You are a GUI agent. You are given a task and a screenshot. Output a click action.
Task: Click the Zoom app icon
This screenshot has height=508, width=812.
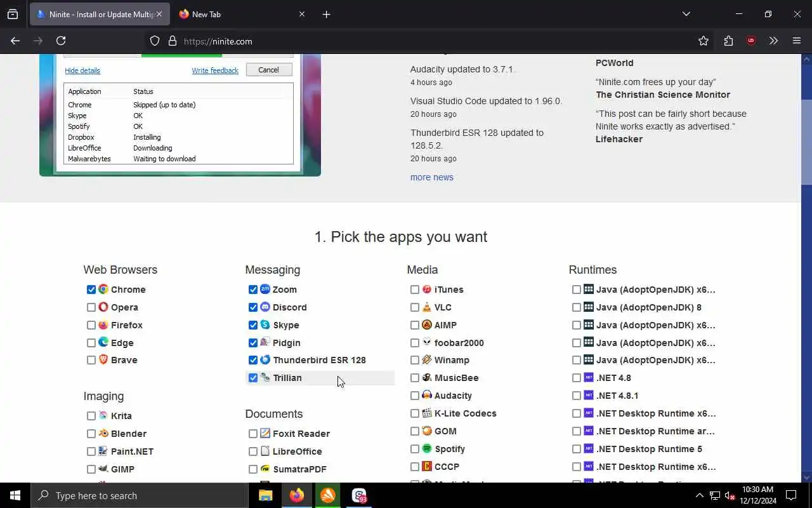tap(265, 289)
